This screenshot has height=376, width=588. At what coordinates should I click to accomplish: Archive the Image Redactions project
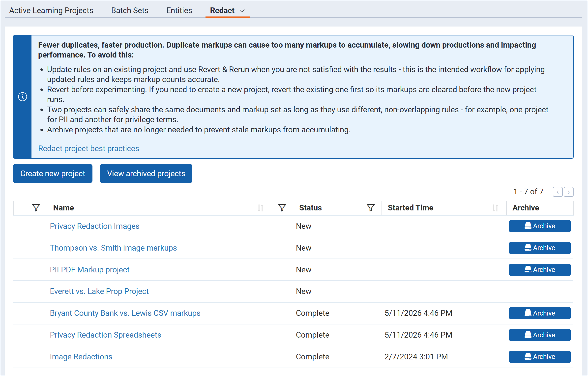(540, 357)
